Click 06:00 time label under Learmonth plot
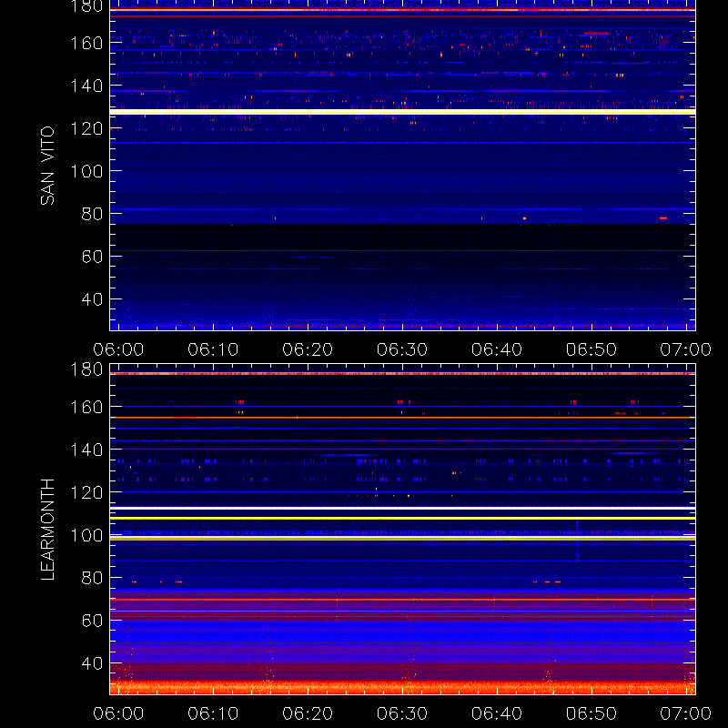Image resolution: width=728 pixels, height=728 pixels. [x=118, y=713]
